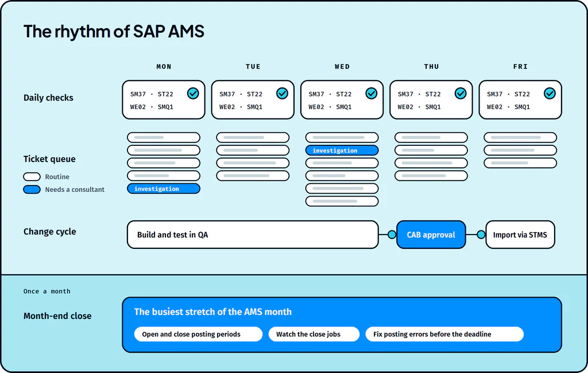Click SM37 in the Friday card

(494, 94)
